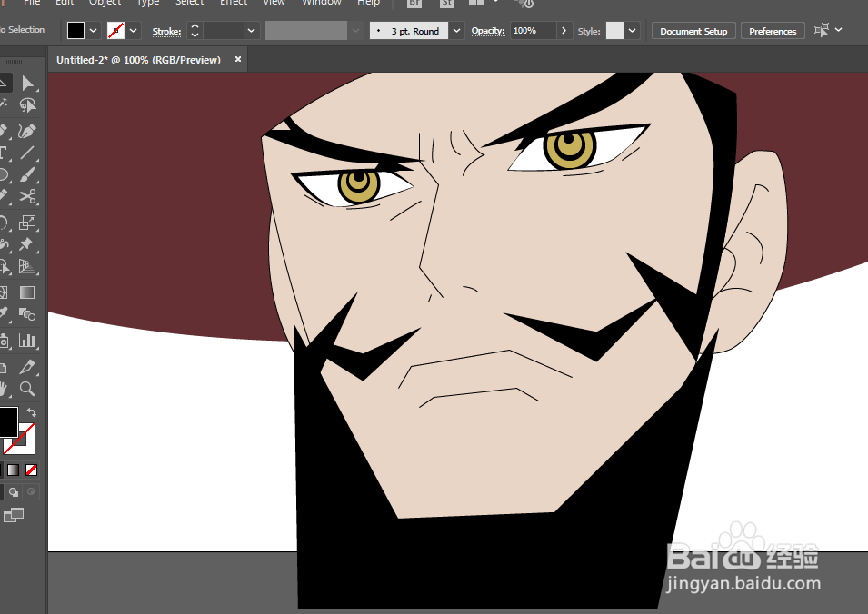
Task: Open the stroke color dropdown arrow
Action: (133, 30)
